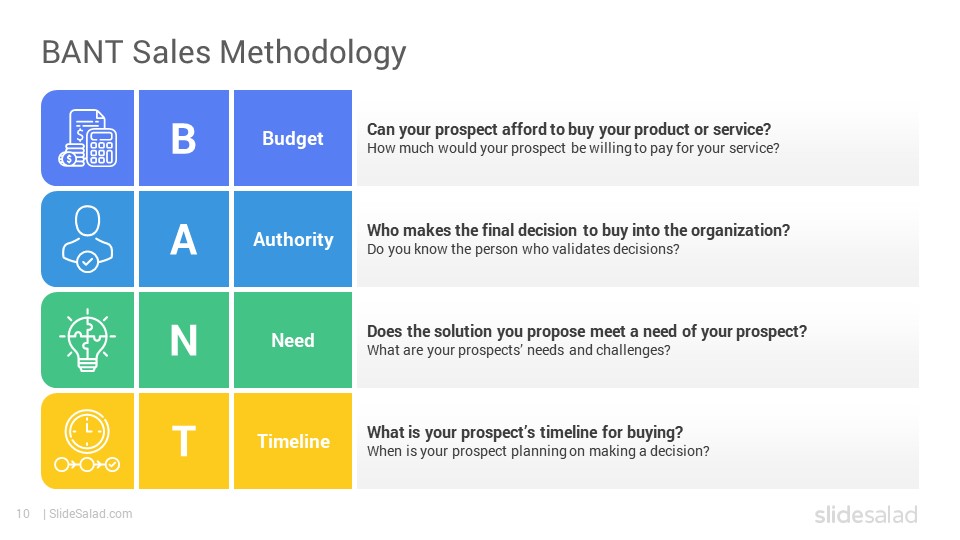Viewport: 960px width, 540px height.
Task: Click the Budget label box
Action: tap(293, 138)
